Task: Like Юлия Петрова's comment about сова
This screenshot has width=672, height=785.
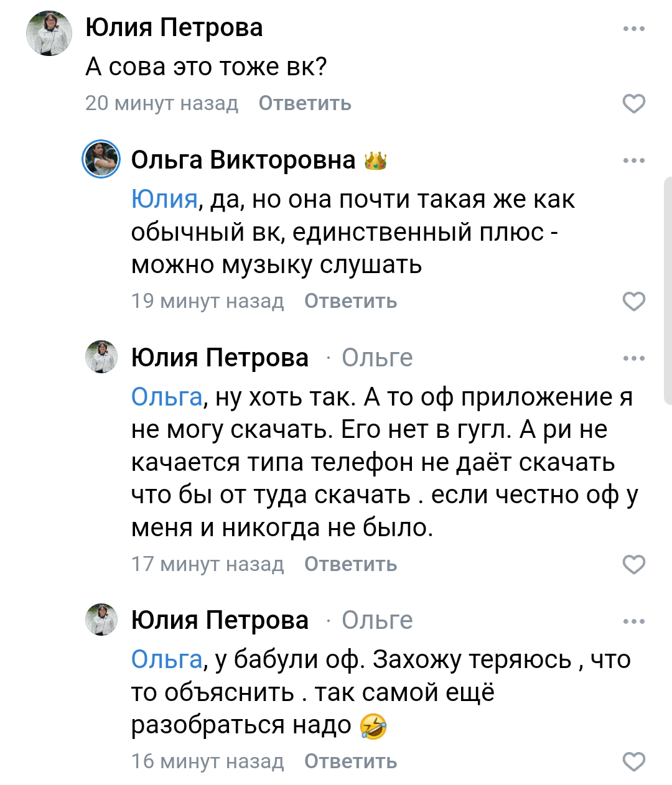Action: (x=633, y=103)
